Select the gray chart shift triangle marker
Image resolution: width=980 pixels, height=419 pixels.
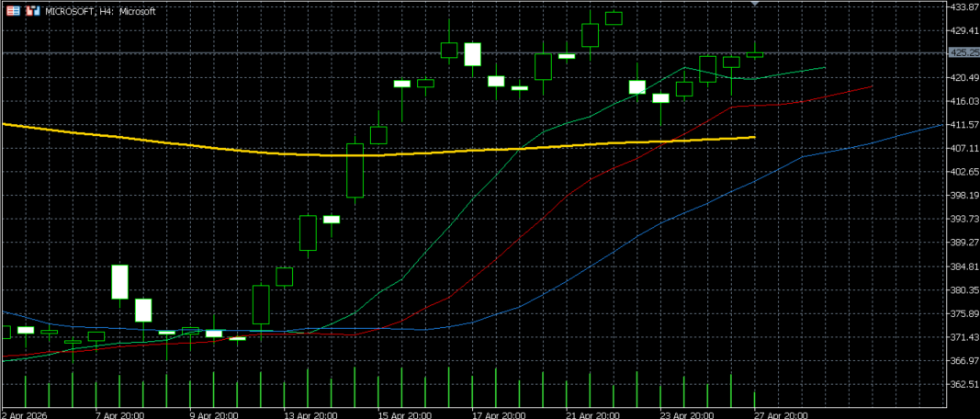[x=755, y=4]
